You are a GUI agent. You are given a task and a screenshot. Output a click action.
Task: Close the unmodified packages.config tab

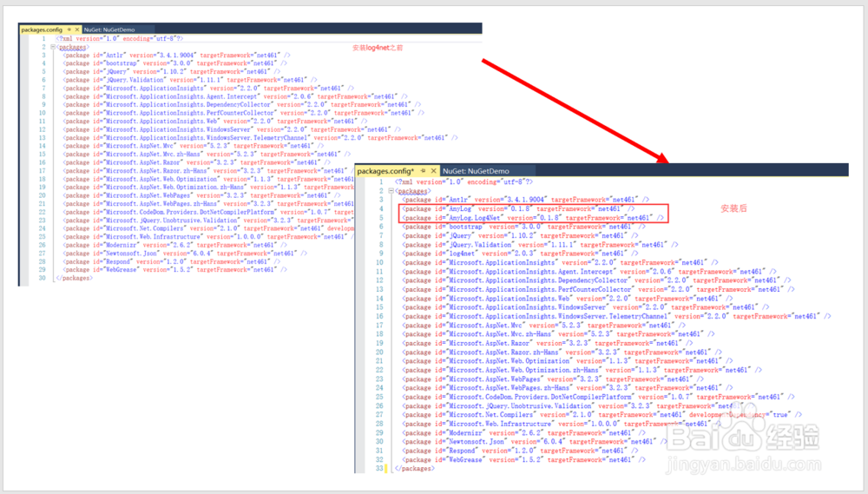point(77,30)
